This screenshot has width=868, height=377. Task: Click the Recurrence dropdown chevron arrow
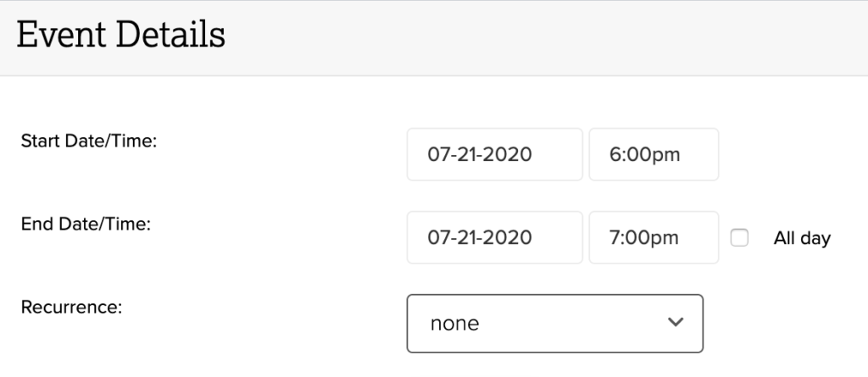[675, 323]
